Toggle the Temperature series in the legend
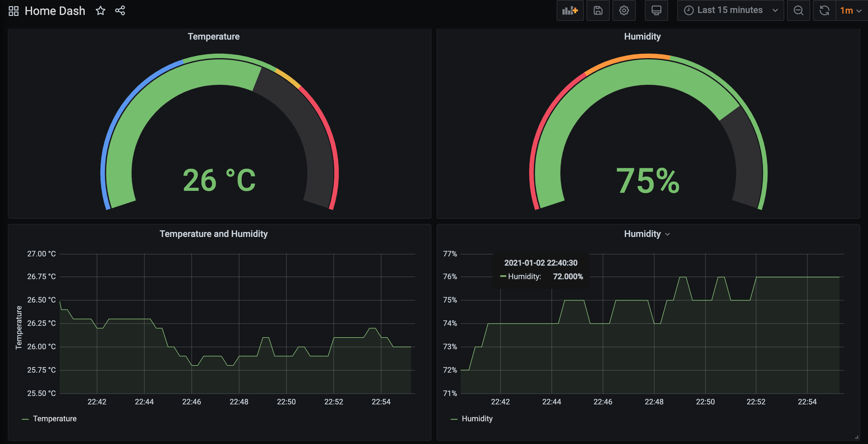This screenshot has width=868, height=444. (54, 419)
